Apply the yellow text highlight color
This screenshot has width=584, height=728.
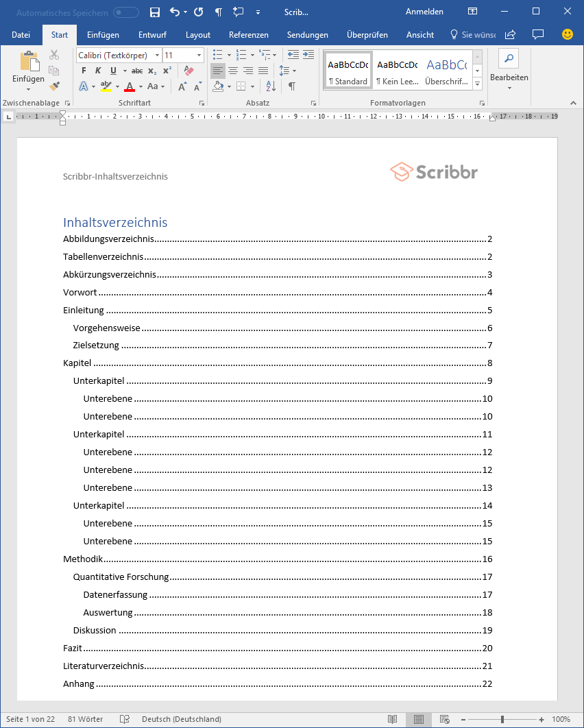tap(106, 86)
